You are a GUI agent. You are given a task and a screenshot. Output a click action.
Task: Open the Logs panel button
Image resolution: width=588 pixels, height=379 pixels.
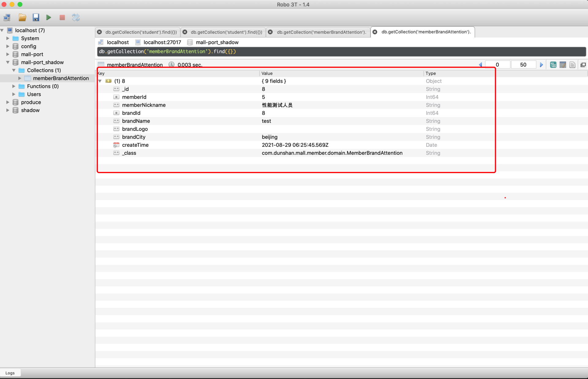pyautogui.click(x=10, y=373)
